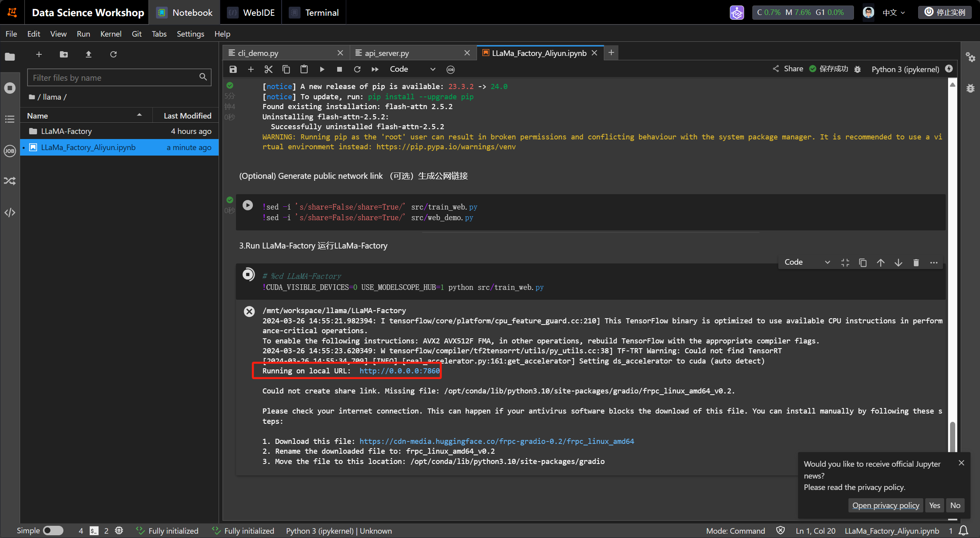Click the new launcher plus icon

point(39,54)
